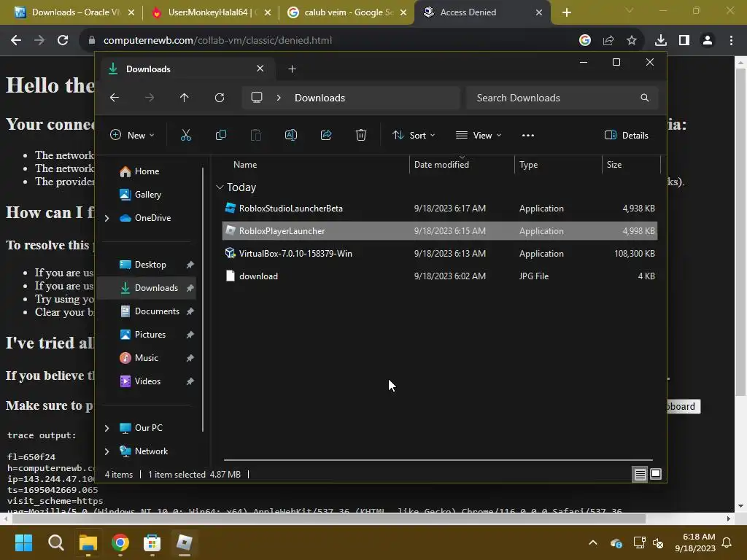Open the See more three-dots menu
This screenshot has width=747, height=560.
pos(528,135)
